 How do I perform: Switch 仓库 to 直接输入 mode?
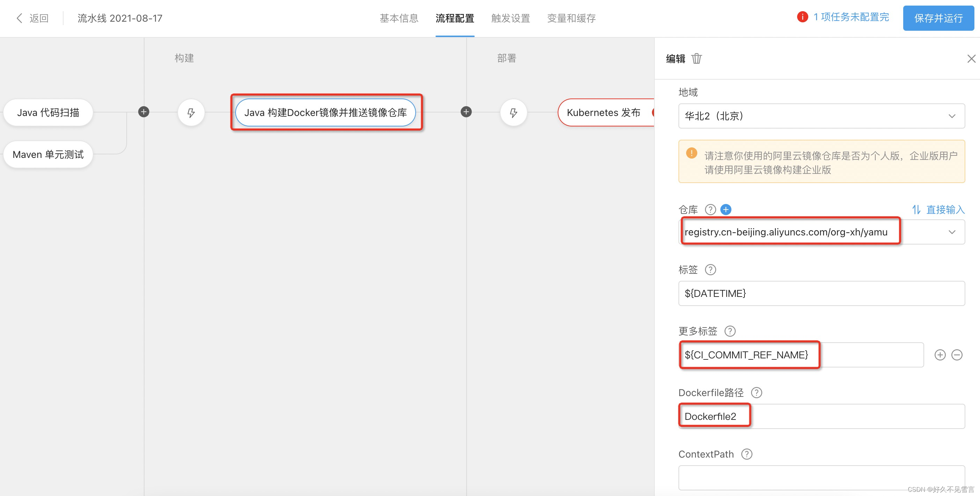tap(938, 209)
